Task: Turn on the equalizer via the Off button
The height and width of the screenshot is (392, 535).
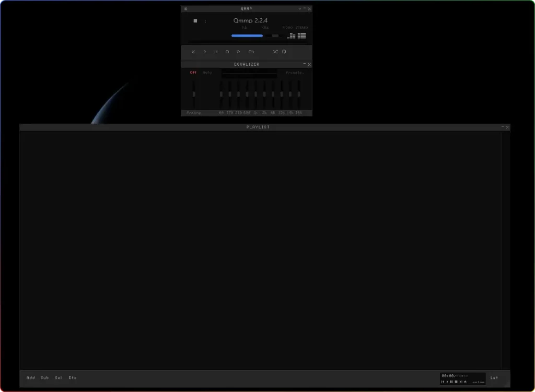Action: click(x=193, y=73)
